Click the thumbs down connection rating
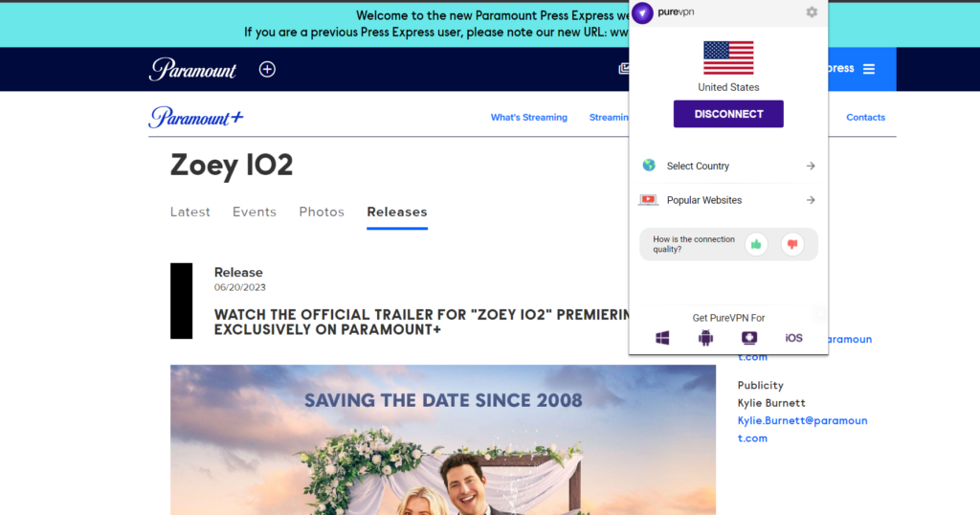 coord(791,244)
